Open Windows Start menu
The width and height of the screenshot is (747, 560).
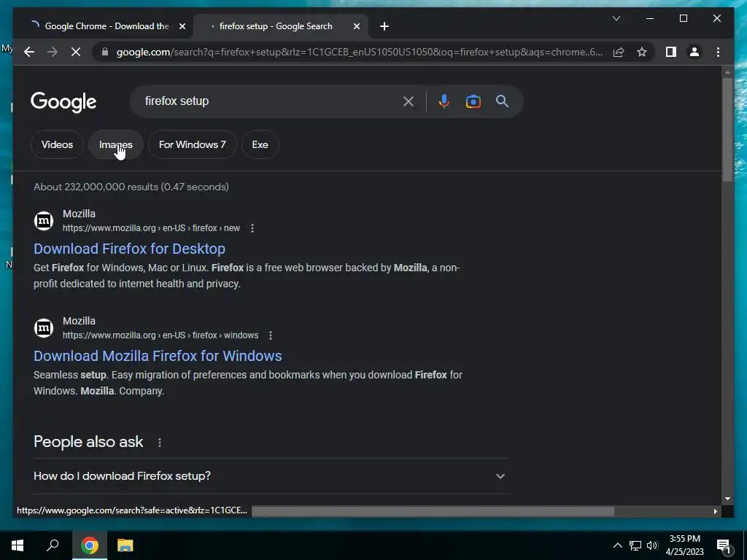18,545
